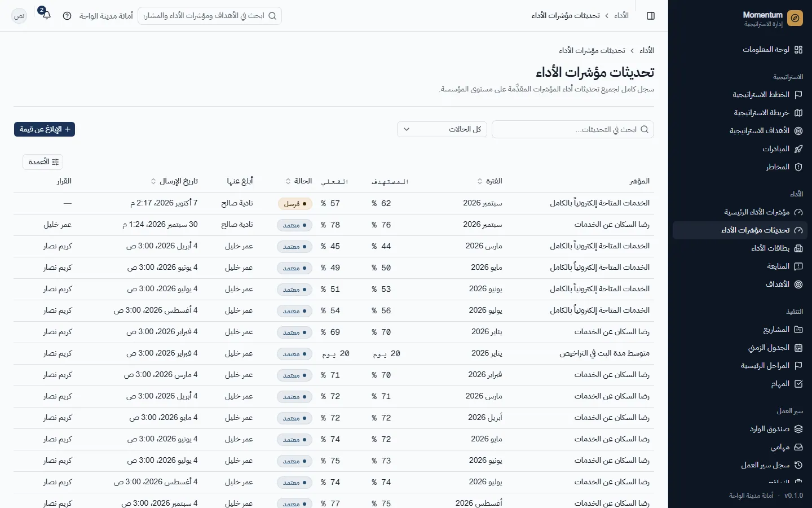Screen dimensions: 812x508
Task: Click الأداء breadcrumb above page title
Action: pyautogui.click(x=647, y=51)
